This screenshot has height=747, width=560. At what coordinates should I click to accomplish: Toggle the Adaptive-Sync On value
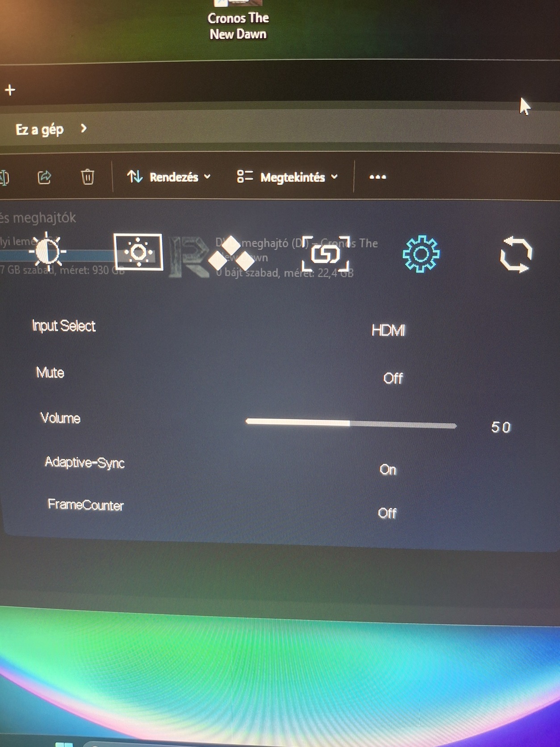pos(388,470)
